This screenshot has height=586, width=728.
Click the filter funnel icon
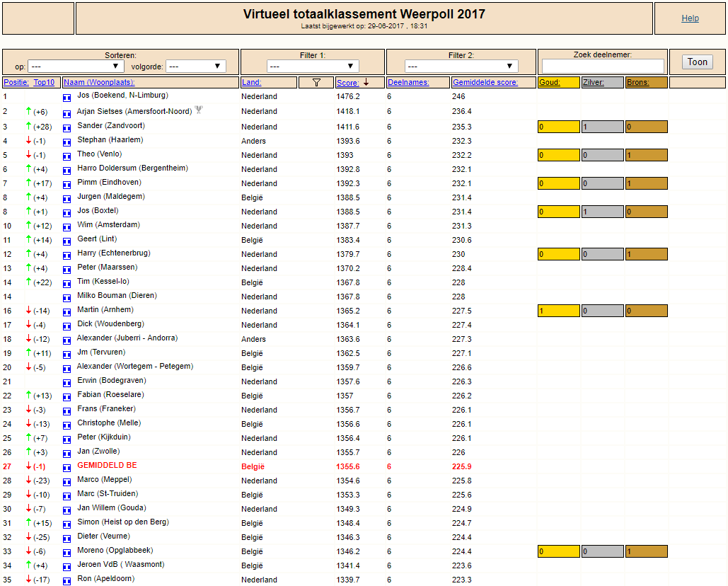(x=316, y=83)
